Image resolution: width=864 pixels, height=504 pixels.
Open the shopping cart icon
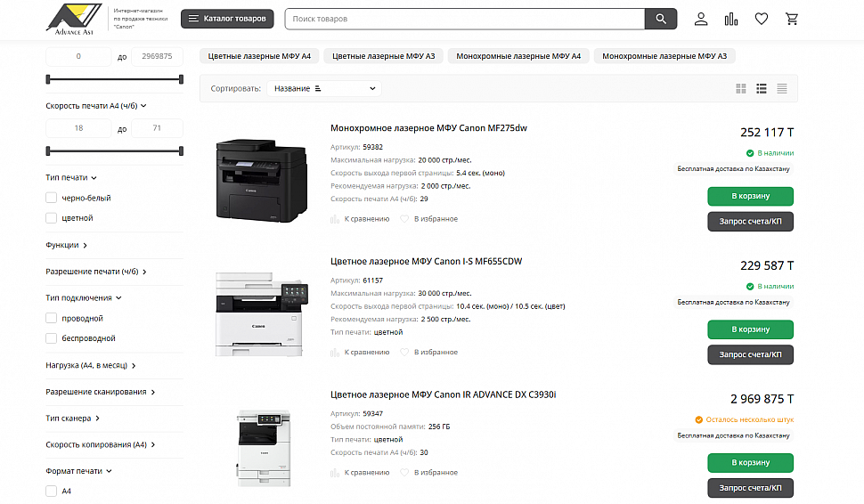(x=792, y=20)
